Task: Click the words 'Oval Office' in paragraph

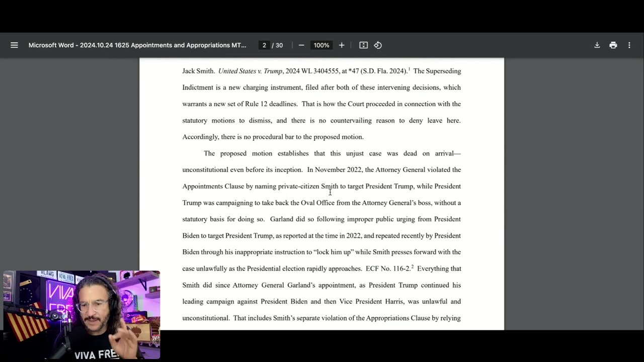Action: 317,203
